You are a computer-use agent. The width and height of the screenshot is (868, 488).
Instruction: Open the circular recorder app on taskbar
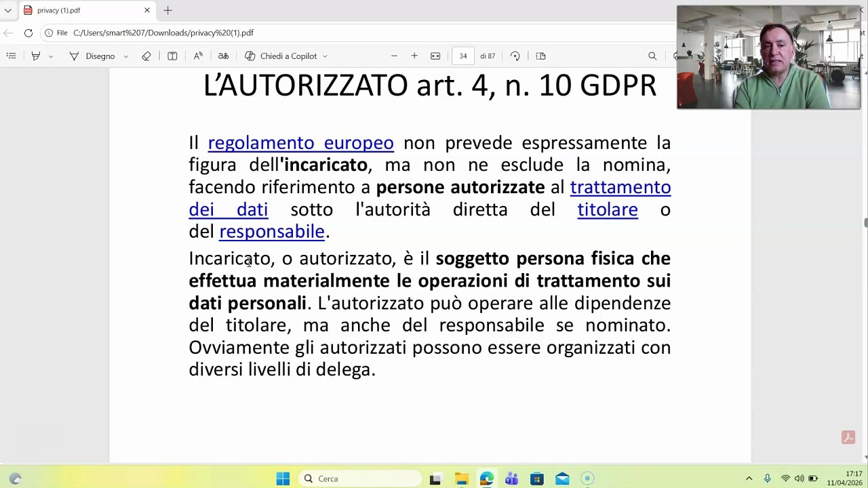pos(587,479)
